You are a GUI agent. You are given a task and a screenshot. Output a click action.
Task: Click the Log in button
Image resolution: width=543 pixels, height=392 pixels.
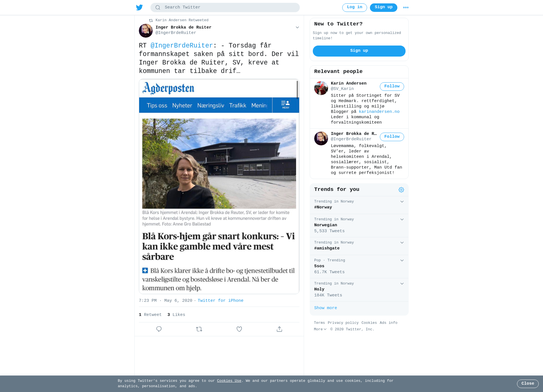click(x=355, y=8)
